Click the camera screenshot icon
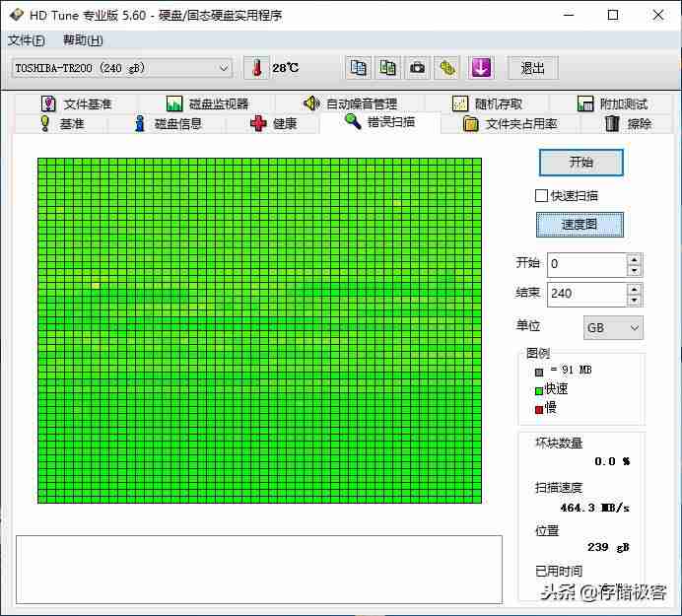Image resolution: width=682 pixels, height=616 pixels. tap(418, 68)
